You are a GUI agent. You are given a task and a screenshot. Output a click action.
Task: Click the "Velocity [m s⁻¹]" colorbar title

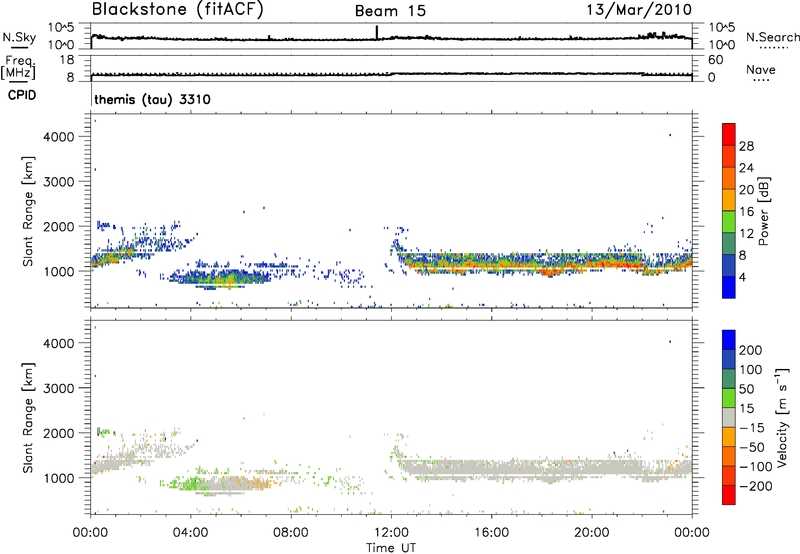pos(782,417)
